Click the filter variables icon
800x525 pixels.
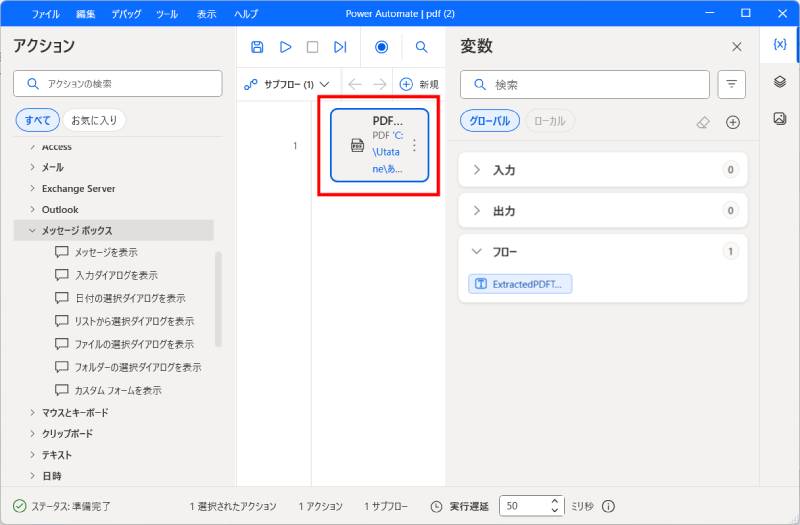[x=731, y=84]
